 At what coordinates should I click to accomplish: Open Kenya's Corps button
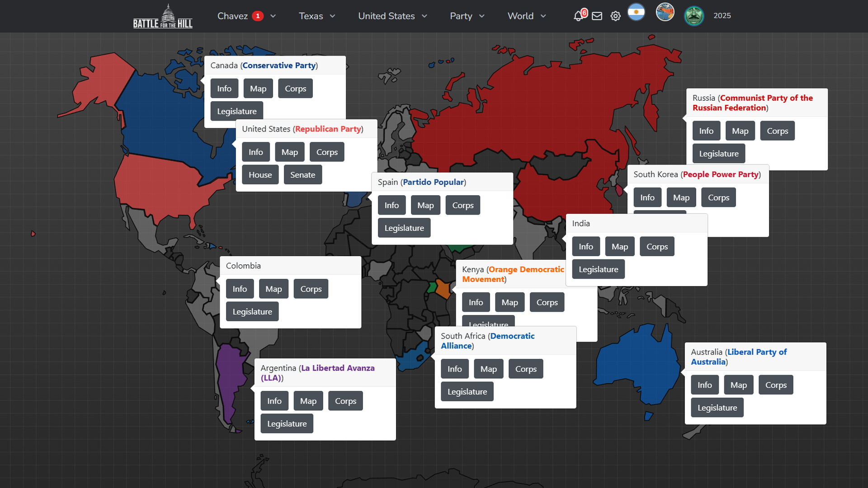point(547,302)
